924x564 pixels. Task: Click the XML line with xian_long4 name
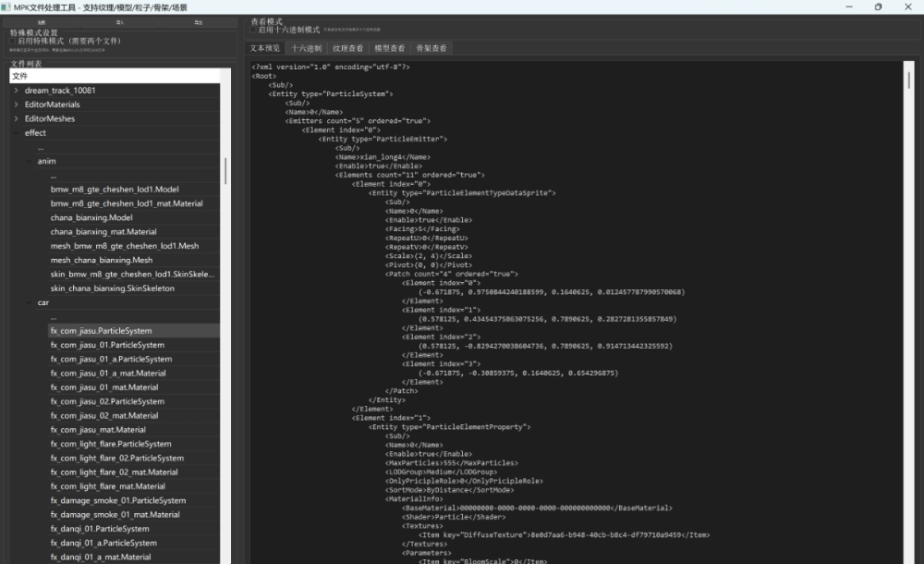click(x=383, y=157)
